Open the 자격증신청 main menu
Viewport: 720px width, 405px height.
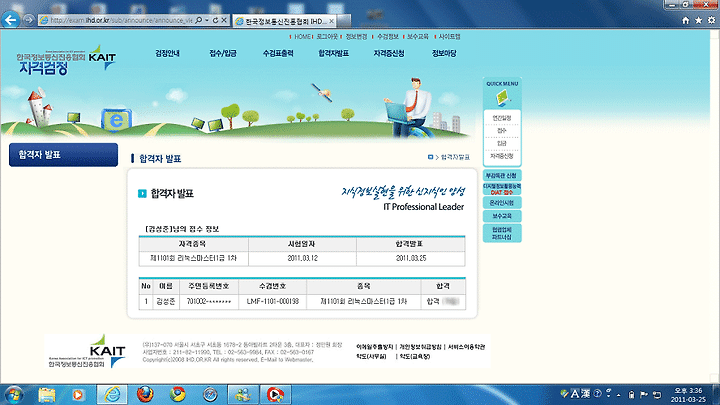[x=389, y=53]
